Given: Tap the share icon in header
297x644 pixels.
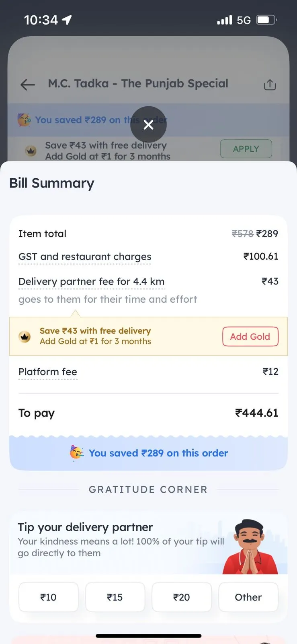Looking at the screenshot, I should [270, 85].
